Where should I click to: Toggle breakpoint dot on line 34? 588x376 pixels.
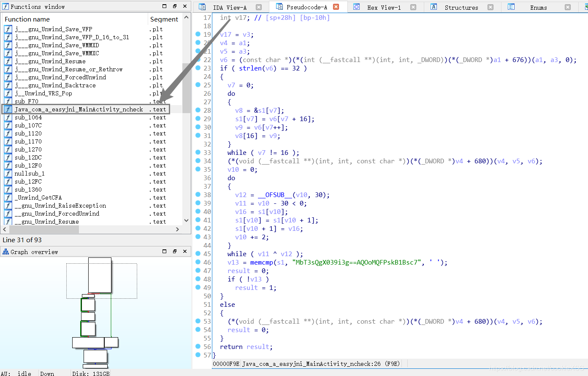click(x=198, y=161)
